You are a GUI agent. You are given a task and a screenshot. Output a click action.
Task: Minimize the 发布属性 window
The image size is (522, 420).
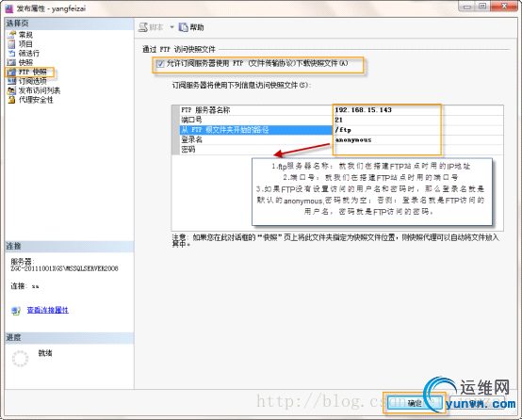(467, 7)
